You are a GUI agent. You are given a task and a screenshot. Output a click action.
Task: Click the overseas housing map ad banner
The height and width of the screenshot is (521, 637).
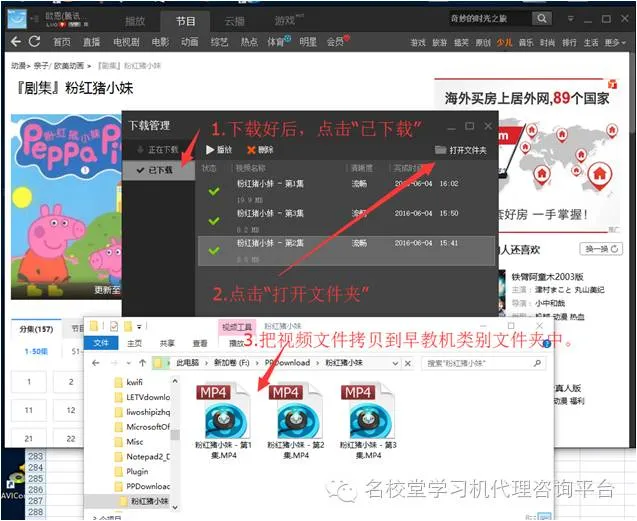point(526,155)
